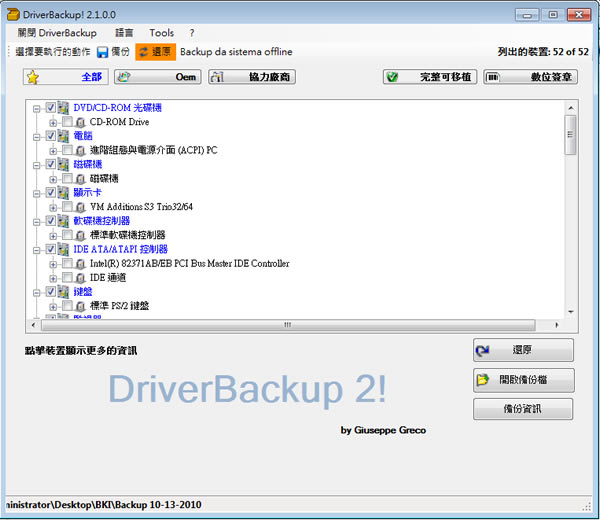Open the 關閉 DriverBackup menu
This screenshot has height=520, width=600.
[x=57, y=33]
